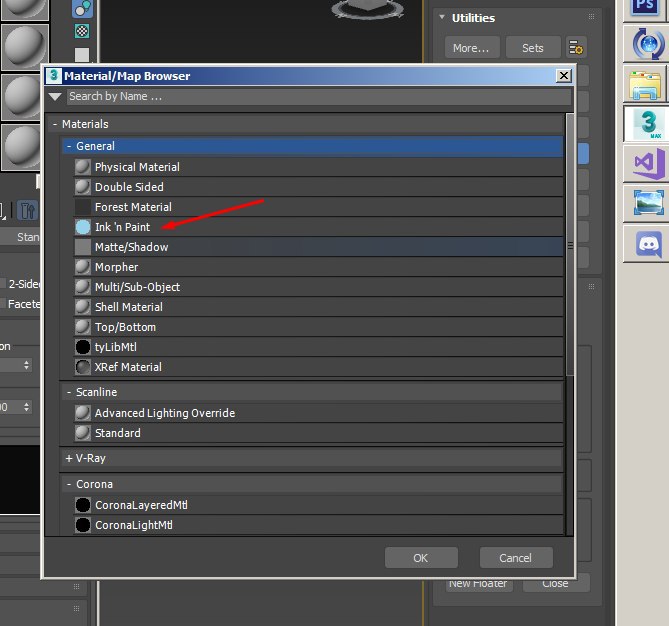
Task: Pick the Matte/Shadow material
Action: point(318,247)
